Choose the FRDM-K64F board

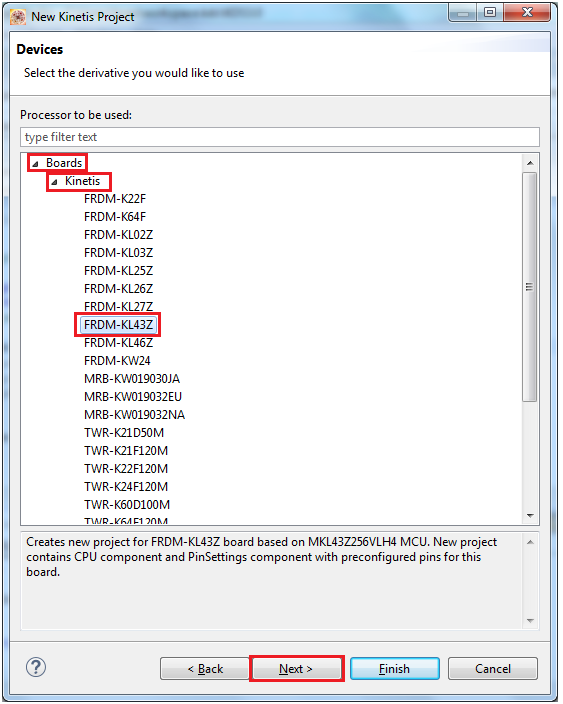click(x=114, y=217)
